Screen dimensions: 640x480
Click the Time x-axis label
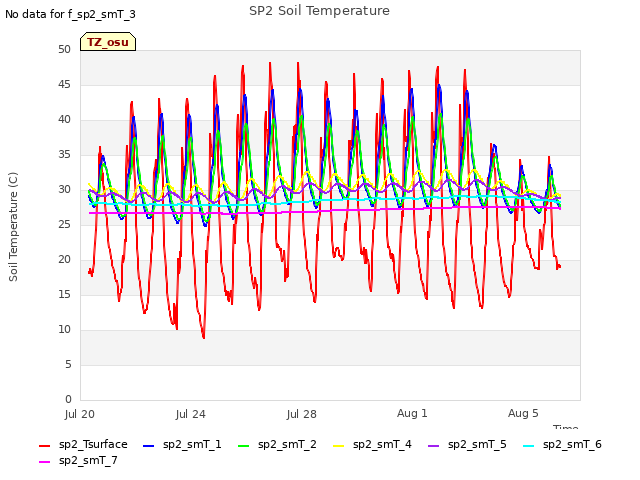[x=566, y=427]
